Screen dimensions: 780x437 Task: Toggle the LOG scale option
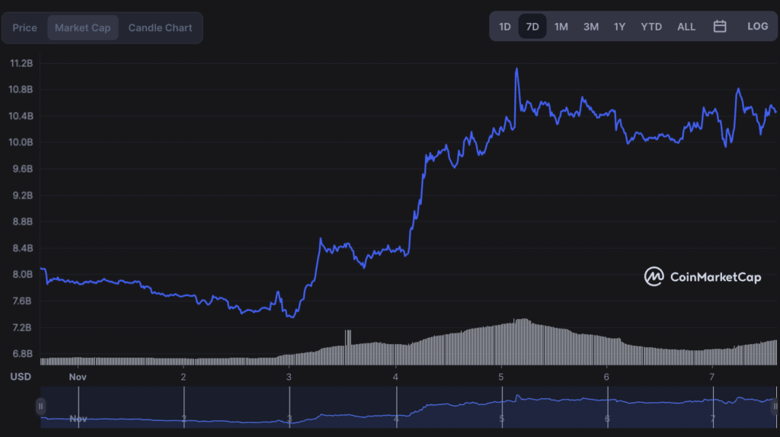click(758, 27)
